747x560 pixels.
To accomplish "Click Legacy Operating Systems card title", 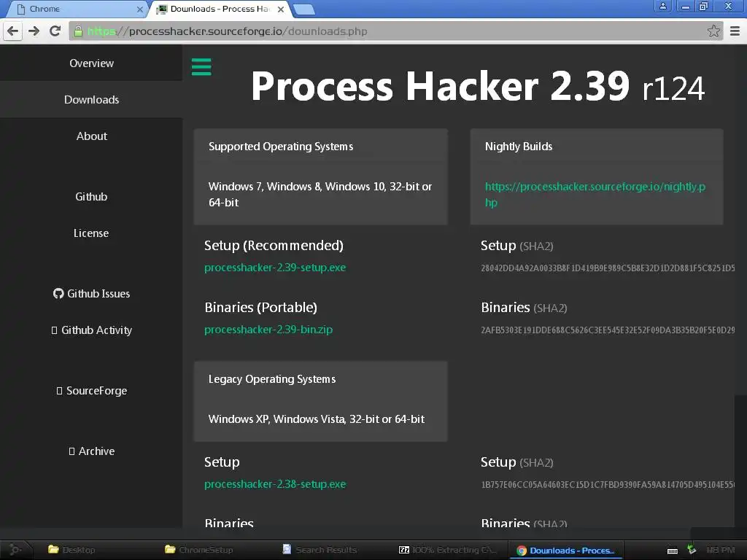I will (x=272, y=379).
